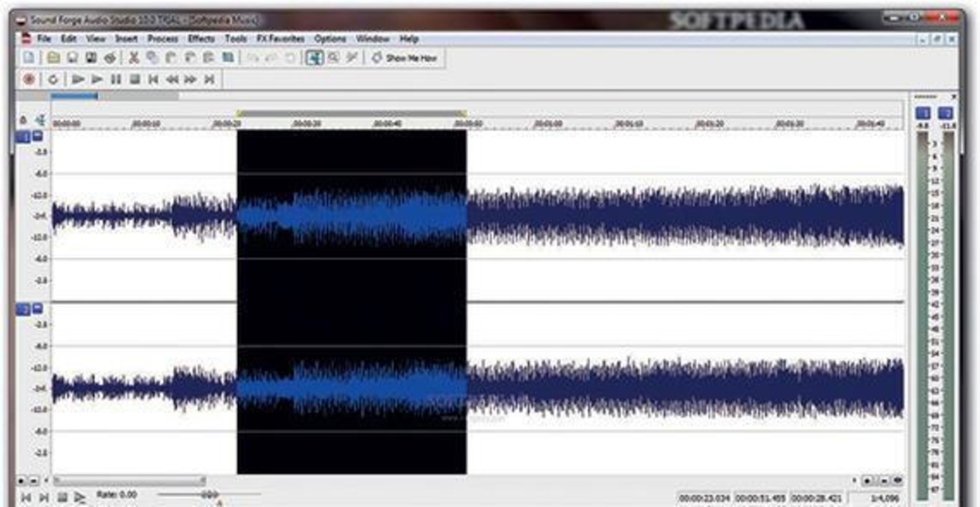
Task: Click the Record button in transport bar
Action: 29,80
